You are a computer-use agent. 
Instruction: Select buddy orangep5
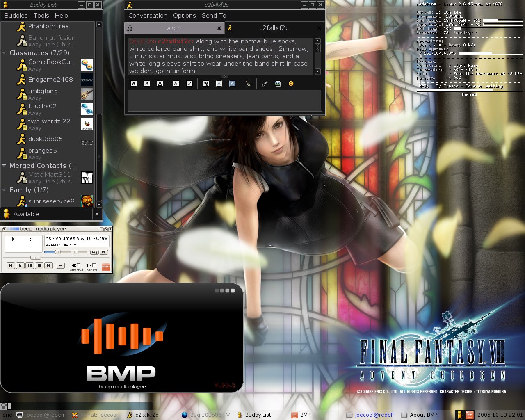pos(48,153)
